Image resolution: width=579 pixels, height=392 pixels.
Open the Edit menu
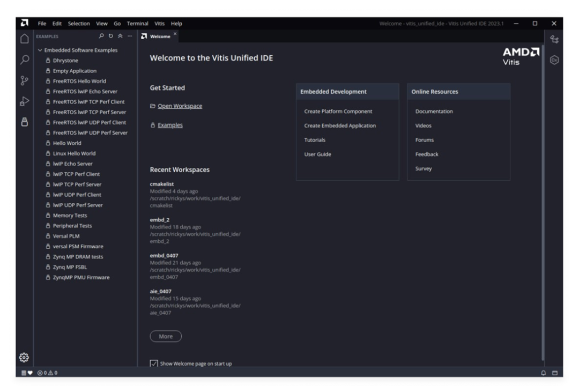(x=57, y=23)
